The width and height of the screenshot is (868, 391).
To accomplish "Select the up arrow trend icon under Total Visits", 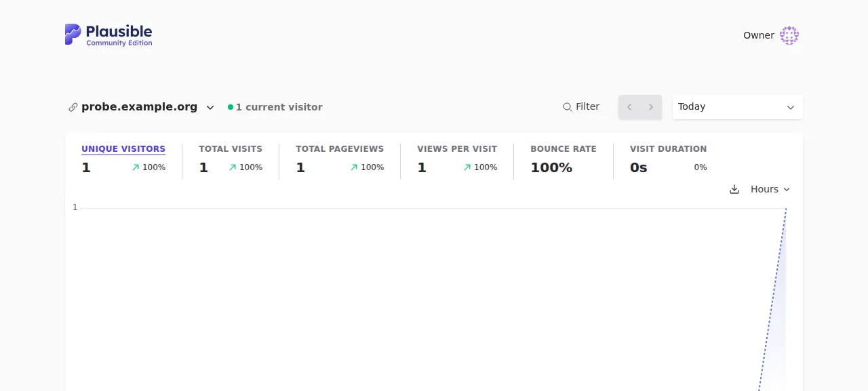I will (233, 167).
